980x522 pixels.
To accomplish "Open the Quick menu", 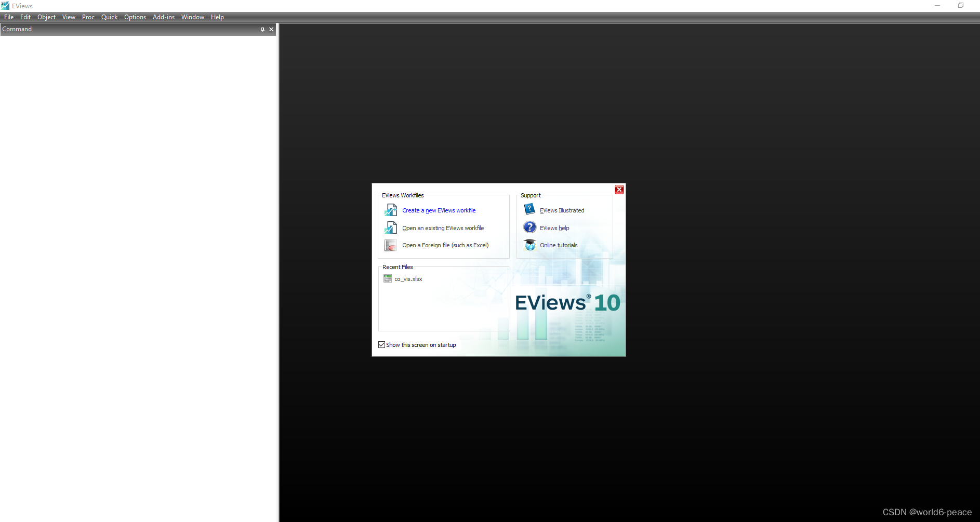I will 109,17.
